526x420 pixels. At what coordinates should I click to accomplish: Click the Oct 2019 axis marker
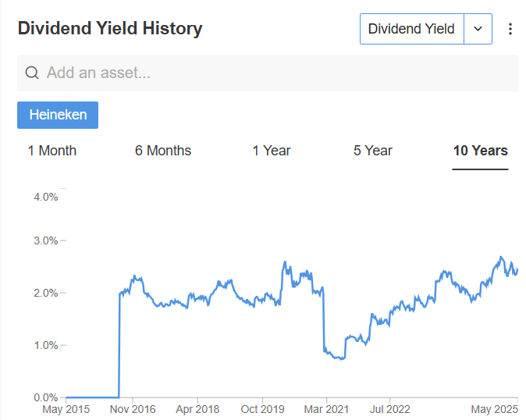(262, 409)
